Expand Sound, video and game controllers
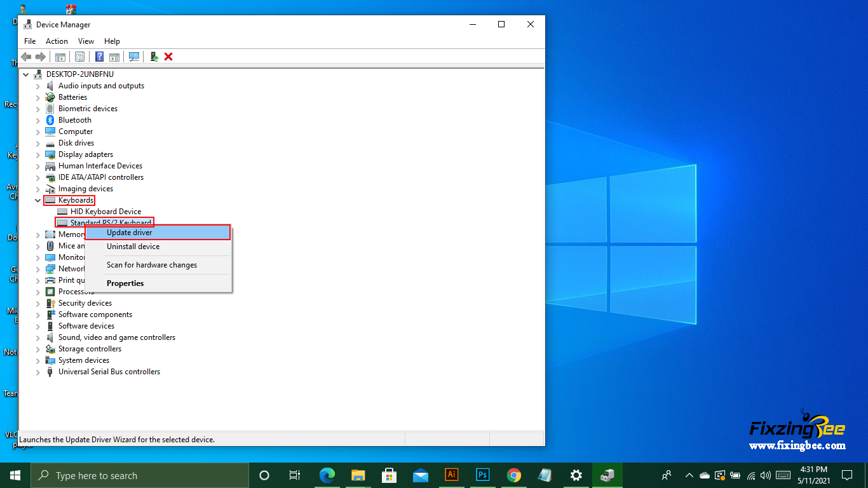Viewport: 868px width, 488px height. 37,337
